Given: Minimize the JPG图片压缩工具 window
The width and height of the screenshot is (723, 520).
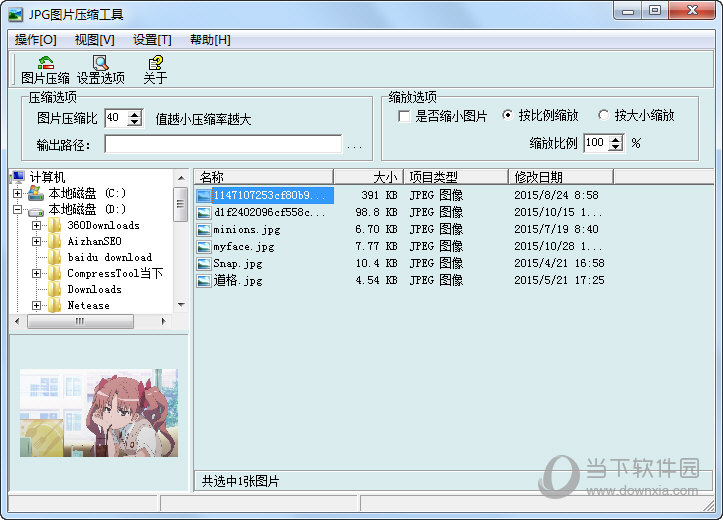Looking at the screenshot, I should point(628,11).
